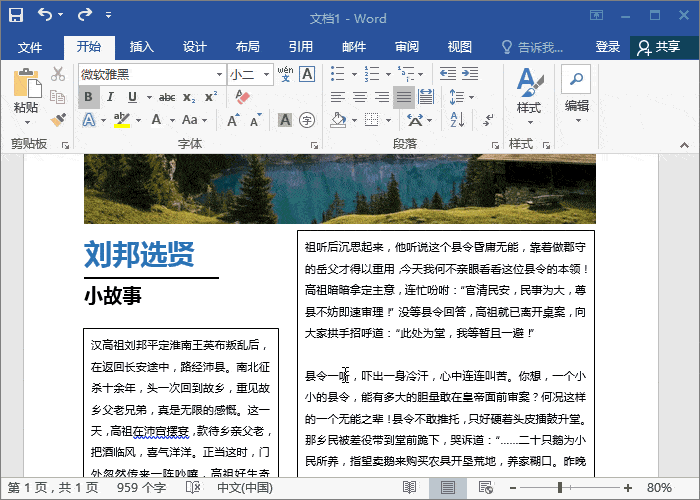Decrease paragraph indent
The image size is (700, 500).
tap(447, 74)
